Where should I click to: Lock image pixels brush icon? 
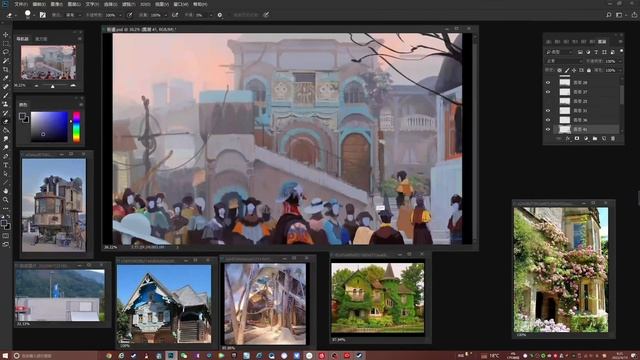point(567,70)
